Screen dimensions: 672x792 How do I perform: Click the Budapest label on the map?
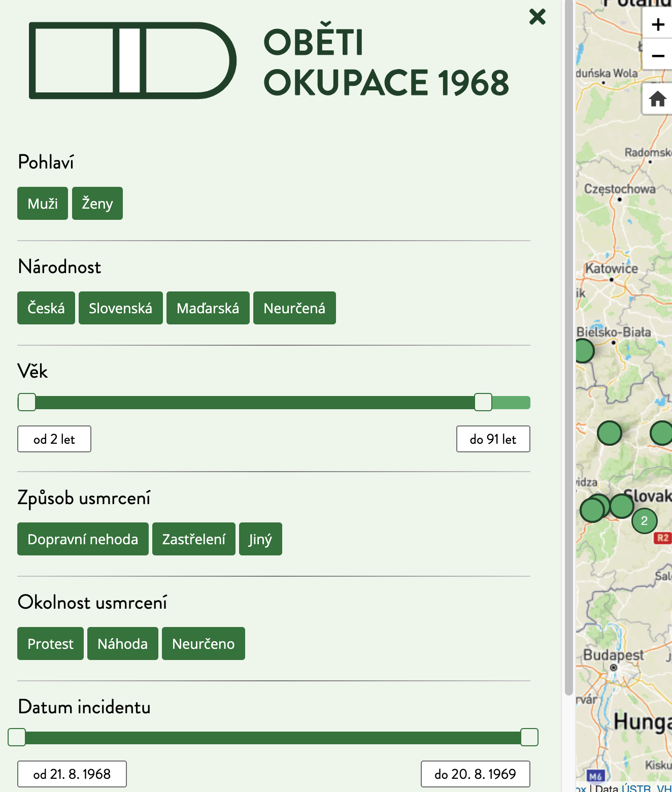pyautogui.click(x=613, y=655)
